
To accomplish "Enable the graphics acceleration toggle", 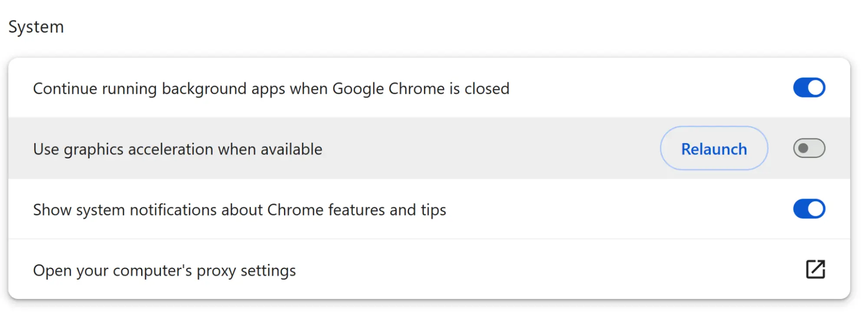I will tap(809, 148).
